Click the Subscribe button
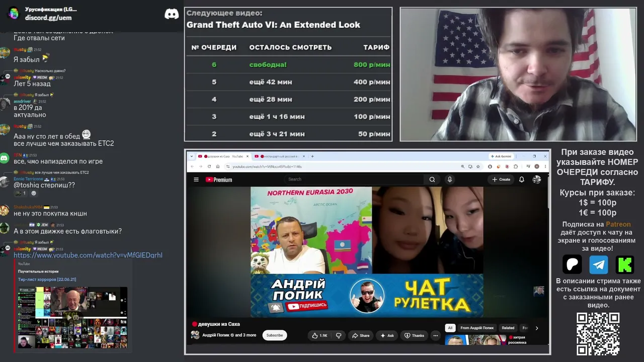 (275, 335)
